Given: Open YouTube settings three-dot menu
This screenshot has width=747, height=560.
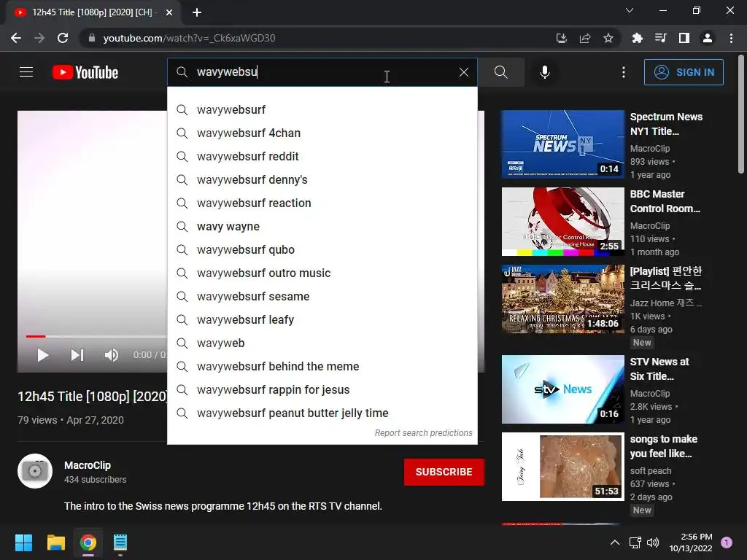Looking at the screenshot, I should coord(624,72).
